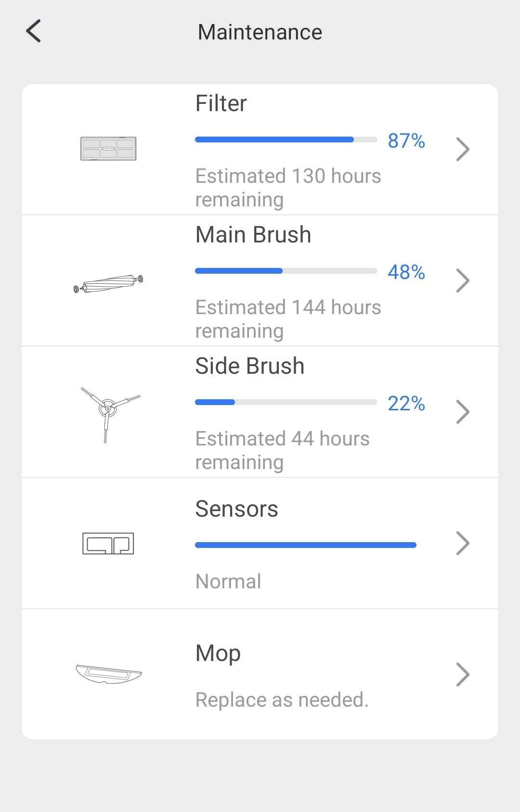Open Side Brush chevron arrow
520x812 pixels.
pos(463,412)
